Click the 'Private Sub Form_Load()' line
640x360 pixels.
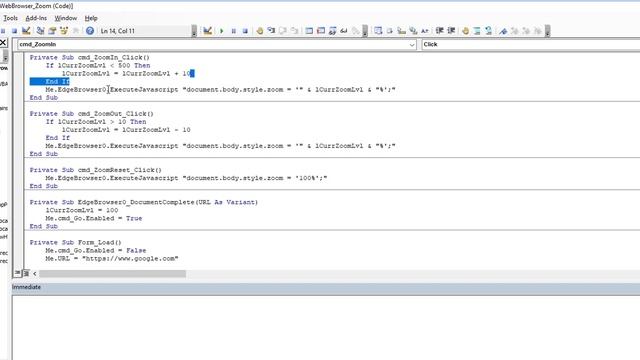tap(76, 242)
